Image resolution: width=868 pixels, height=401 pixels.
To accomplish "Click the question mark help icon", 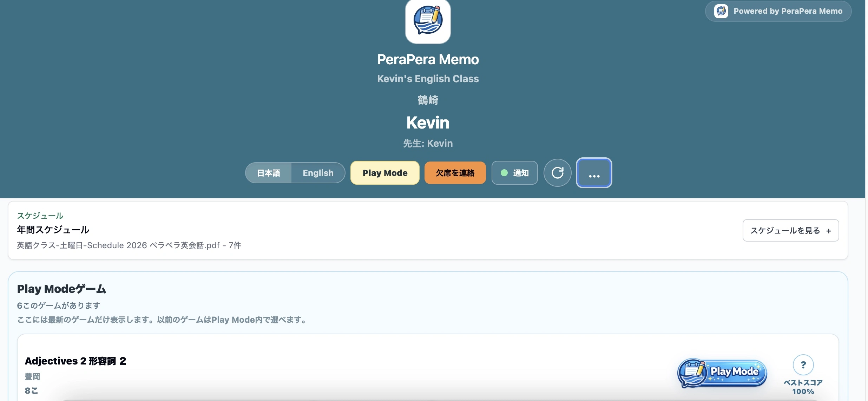I will [x=803, y=365].
